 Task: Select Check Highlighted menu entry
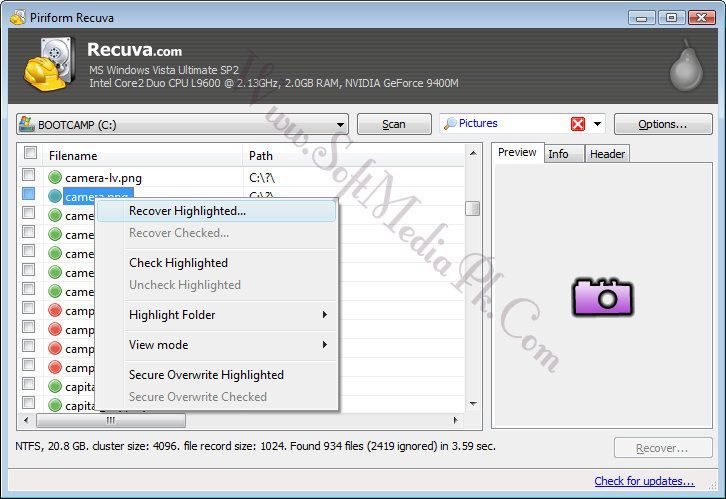217,263
